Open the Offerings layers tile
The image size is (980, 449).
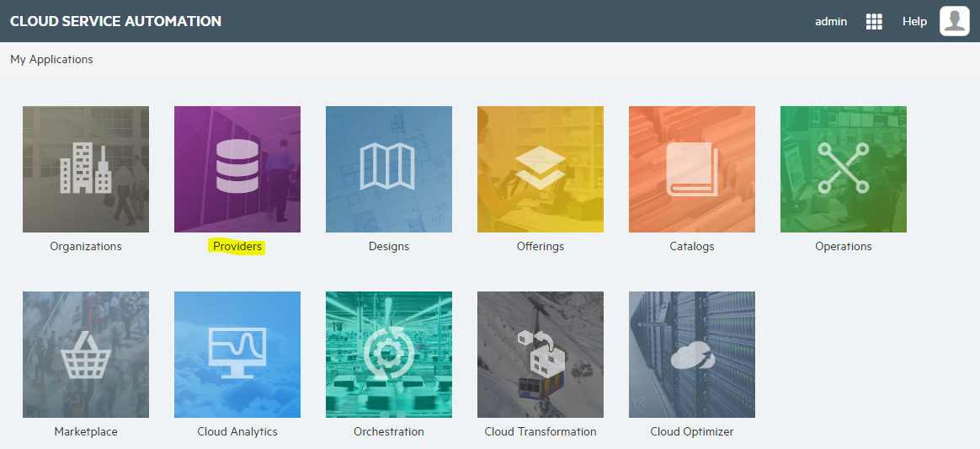(541, 169)
